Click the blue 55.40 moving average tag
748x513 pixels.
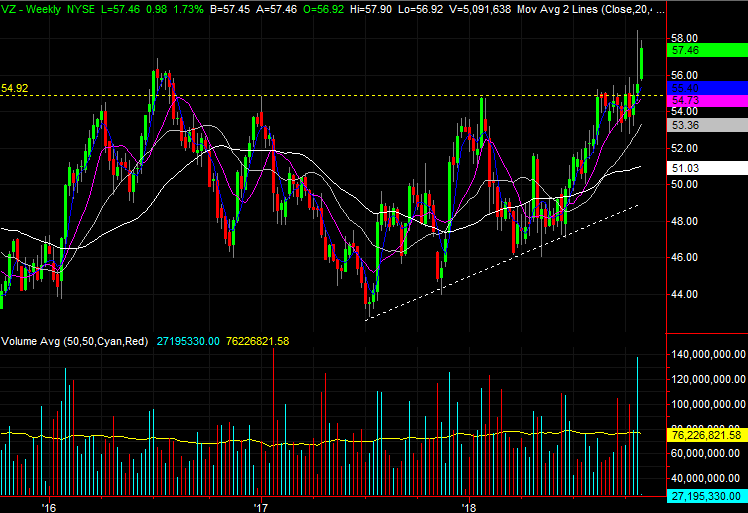707,88
